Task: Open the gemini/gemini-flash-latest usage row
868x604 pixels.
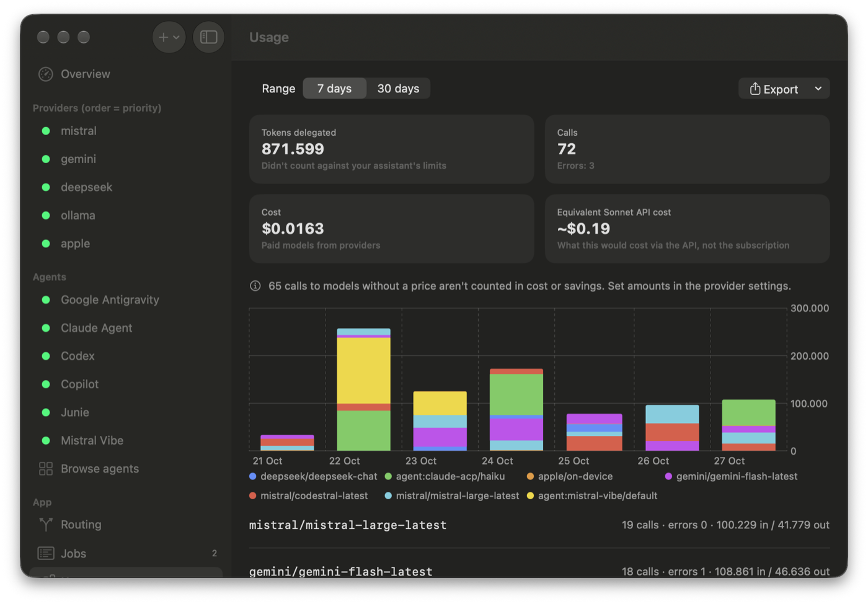Action: 539,571
